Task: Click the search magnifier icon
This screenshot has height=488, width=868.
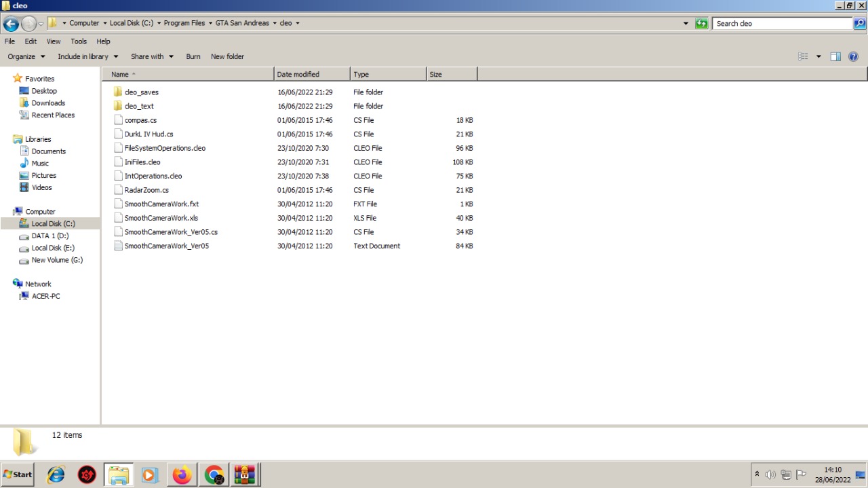Action: pyautogui.click(x=859, y=23)
